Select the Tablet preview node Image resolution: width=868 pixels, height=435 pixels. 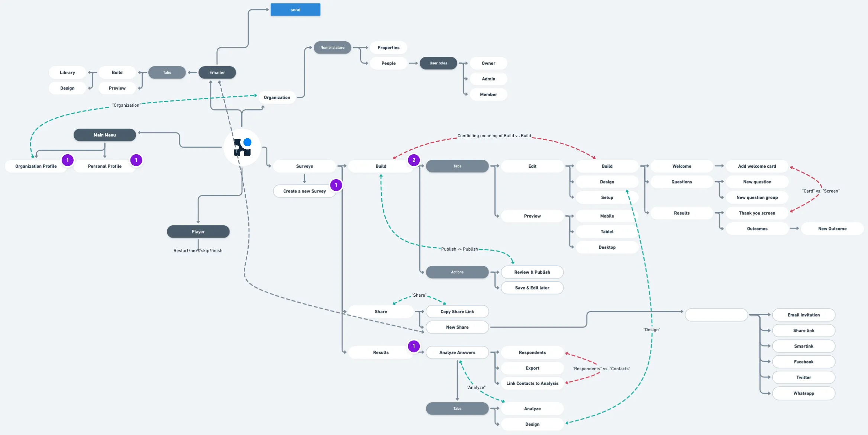(x=607, y=232)
